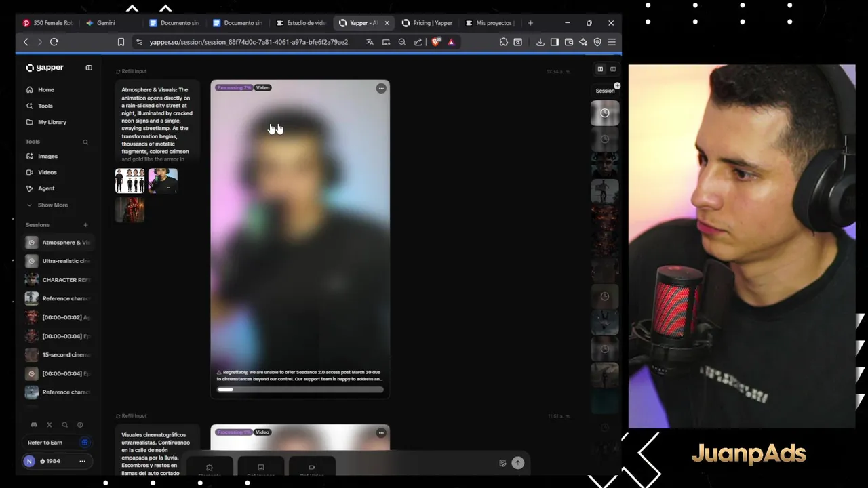Image resolution: width=868 pixels, height=488 pixels.
Task: Open Leo AI sparkle icon
Action: [583, 42]
